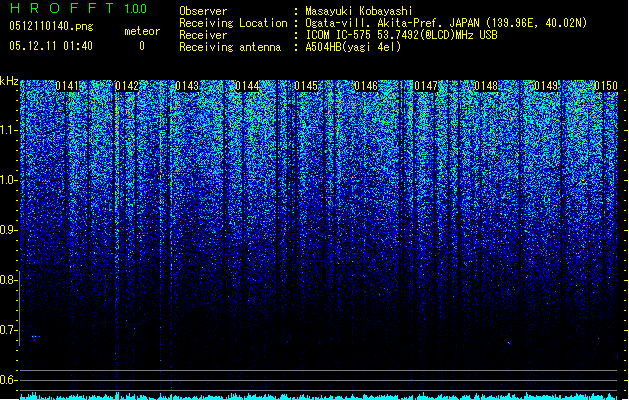Click the 0148 time marker
The width and height of the screenshot is (629, 400).
pyautogui.click(x=486, y=86)
